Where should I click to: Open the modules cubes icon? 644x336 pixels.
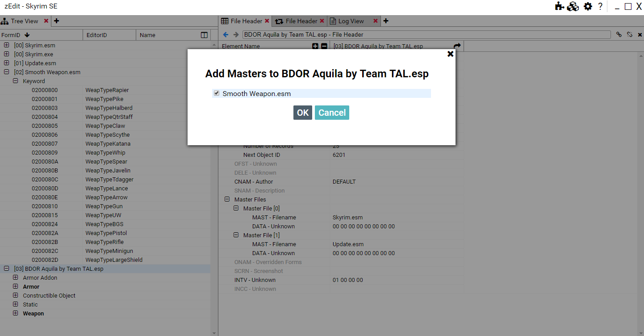click(573, 6)
